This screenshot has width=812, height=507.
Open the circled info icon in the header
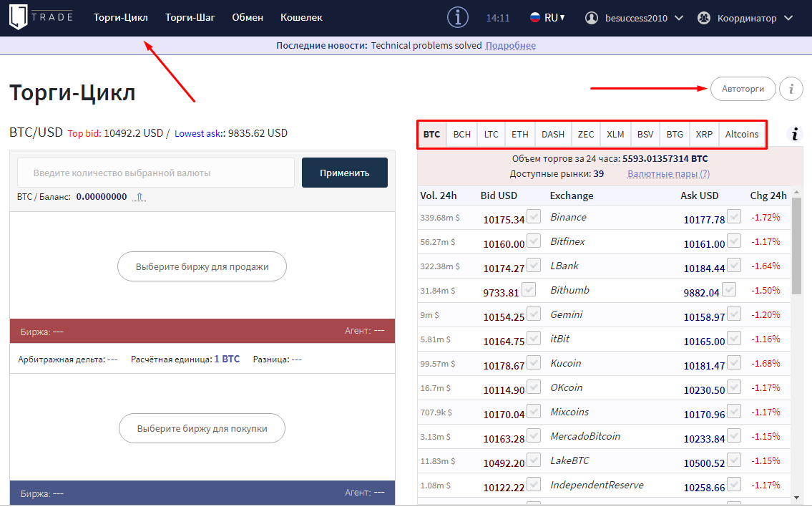point(458,18)
